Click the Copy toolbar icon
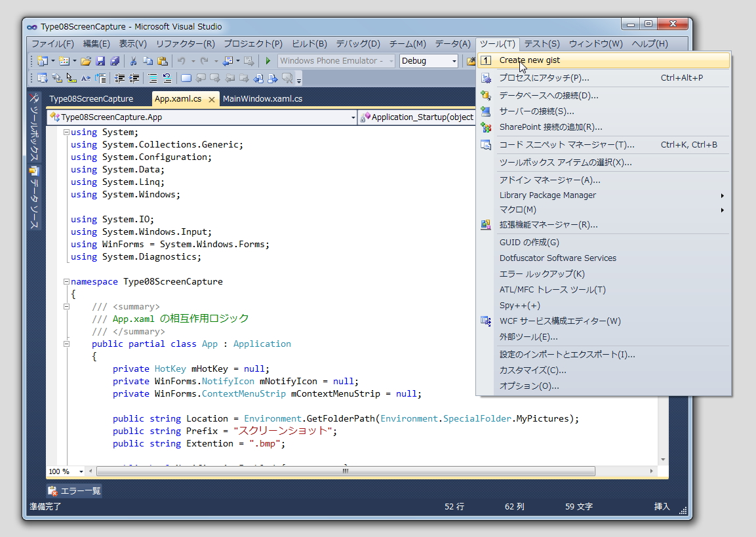The image size is (756, 537). coord(148,61)
